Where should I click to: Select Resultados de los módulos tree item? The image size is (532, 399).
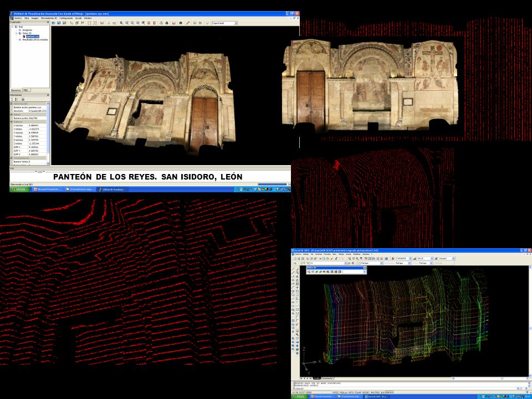[35, 40]
